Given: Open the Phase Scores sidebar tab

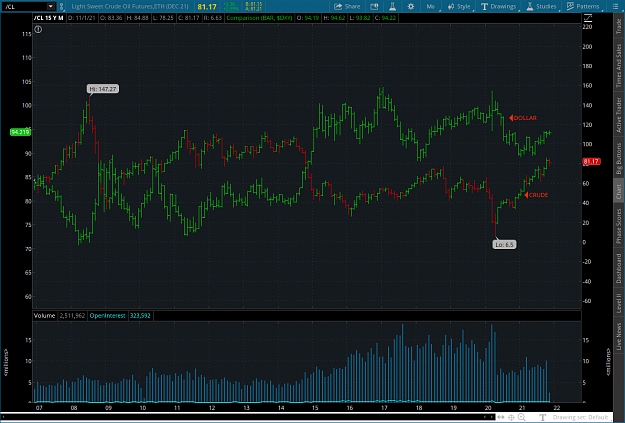Looking at the screenshot, I should tap(619, 226).
